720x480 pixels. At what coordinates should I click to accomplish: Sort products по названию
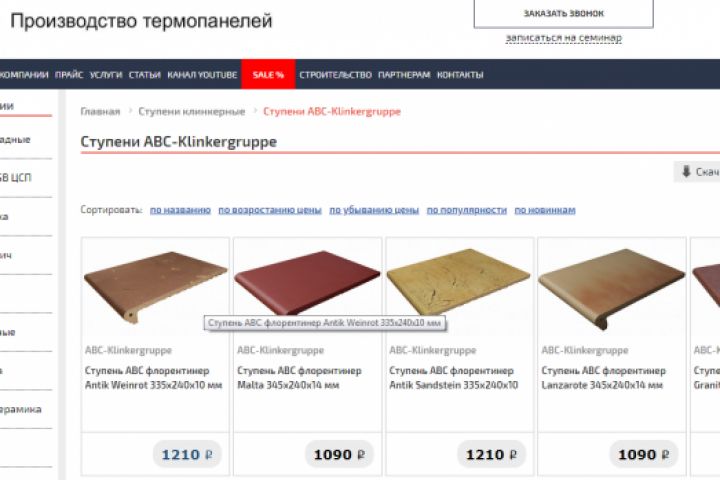[x=180, y=210]
